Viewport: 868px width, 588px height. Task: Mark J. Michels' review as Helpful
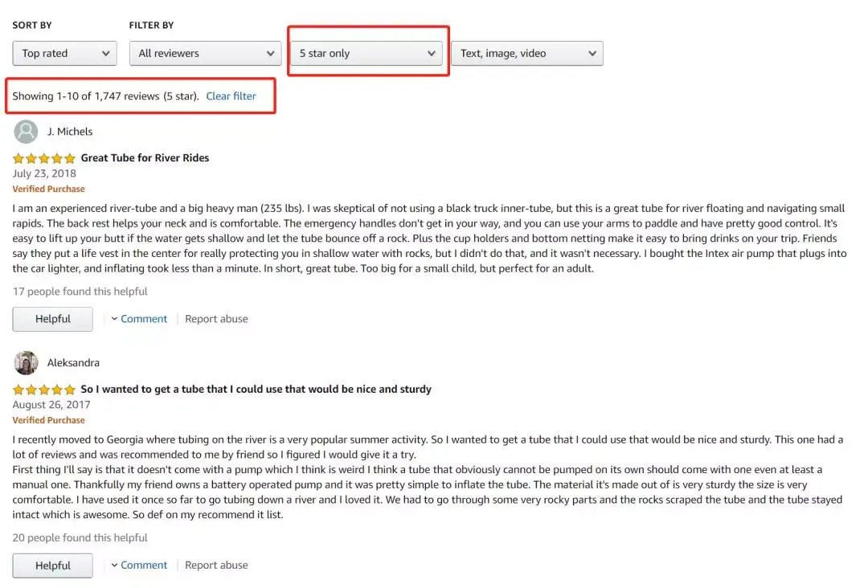pos(52,319)
